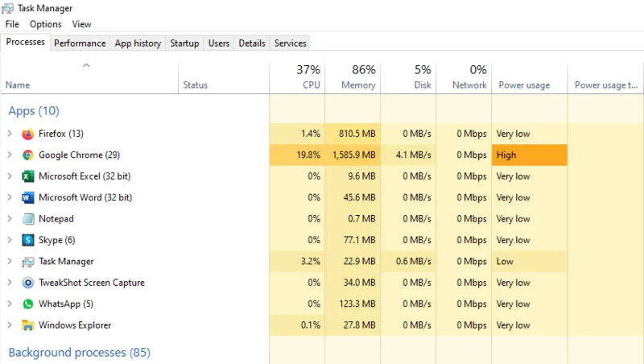The width and height of the screenshot is (644, 364).
Task: Click TweakShot's 34.0 MB memory value
Action: pos(360,283)
